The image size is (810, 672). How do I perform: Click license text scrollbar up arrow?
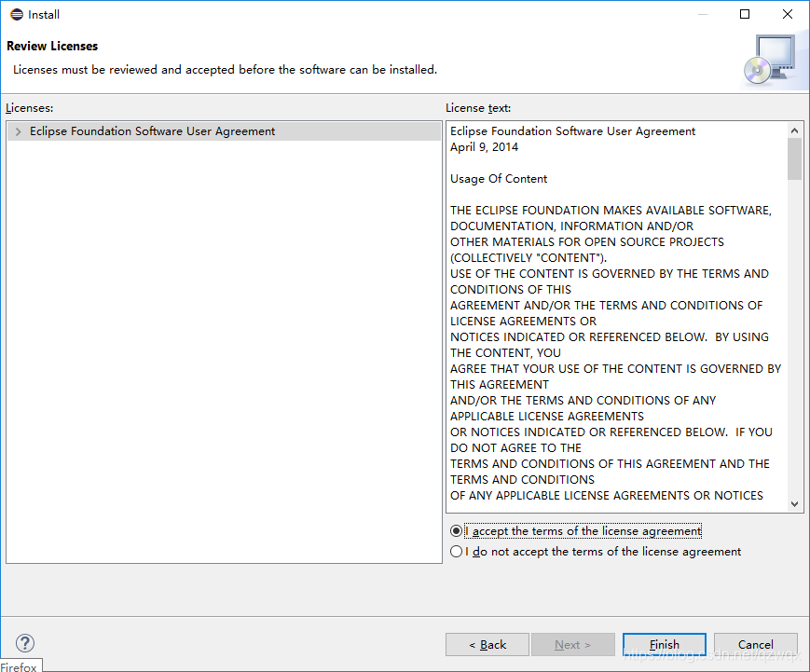pos(794,130)
